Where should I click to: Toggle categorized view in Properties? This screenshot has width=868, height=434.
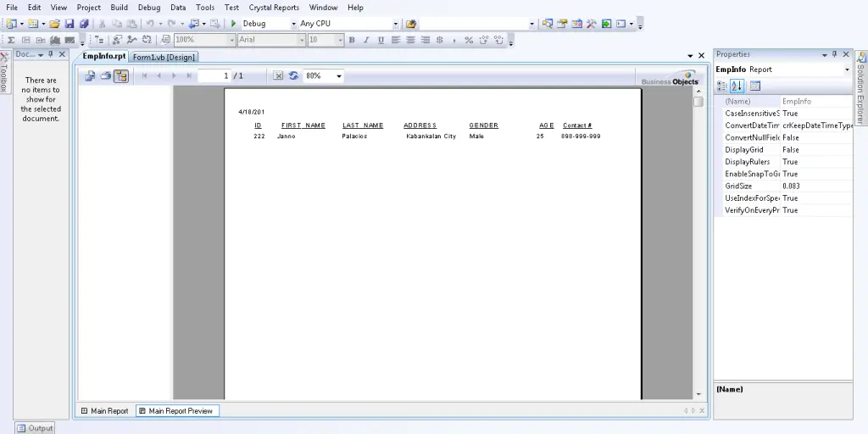tap(722, 86)
